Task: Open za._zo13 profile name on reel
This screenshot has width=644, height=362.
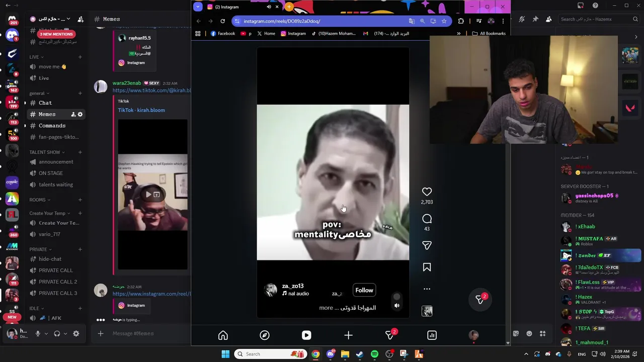Action: coord(292,286)
